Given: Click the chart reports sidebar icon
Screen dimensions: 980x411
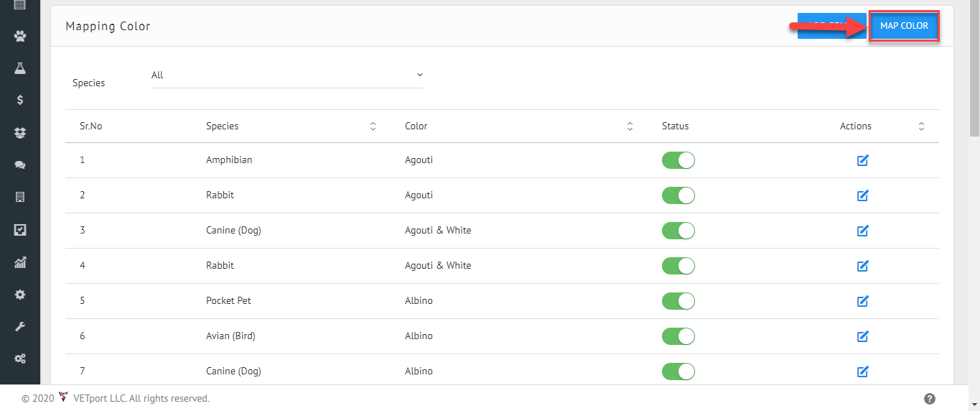Looking at the screenshot, I should [20, 262].
